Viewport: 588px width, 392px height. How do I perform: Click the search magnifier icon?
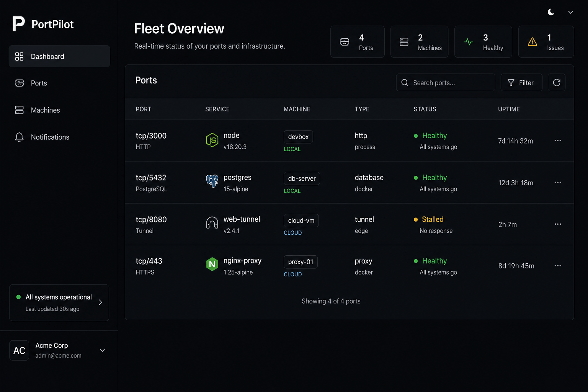click(405, 83)
